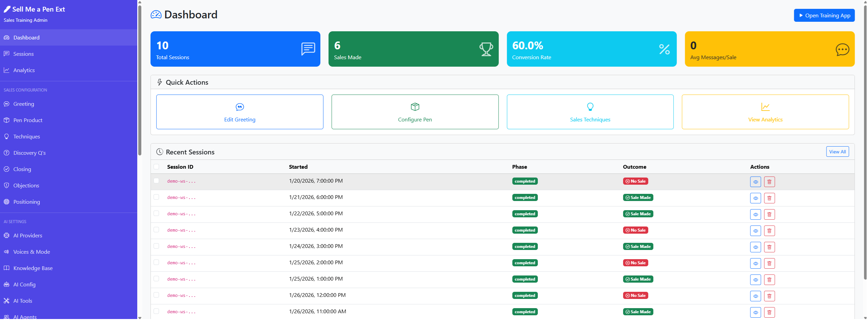Screen dimensions: 868x335
Task: Go to Analytics in the sidebar
Action: pyautogui.click(x=24, y=70)
